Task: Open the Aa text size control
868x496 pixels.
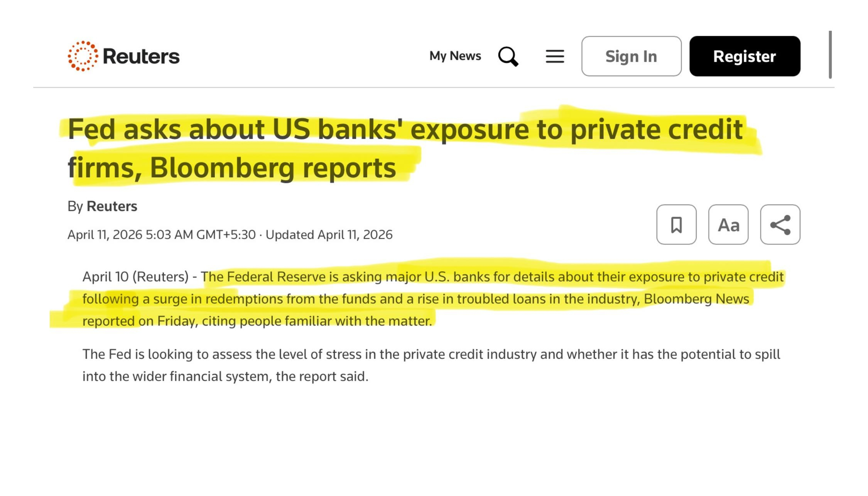Action: coord(728,224)
